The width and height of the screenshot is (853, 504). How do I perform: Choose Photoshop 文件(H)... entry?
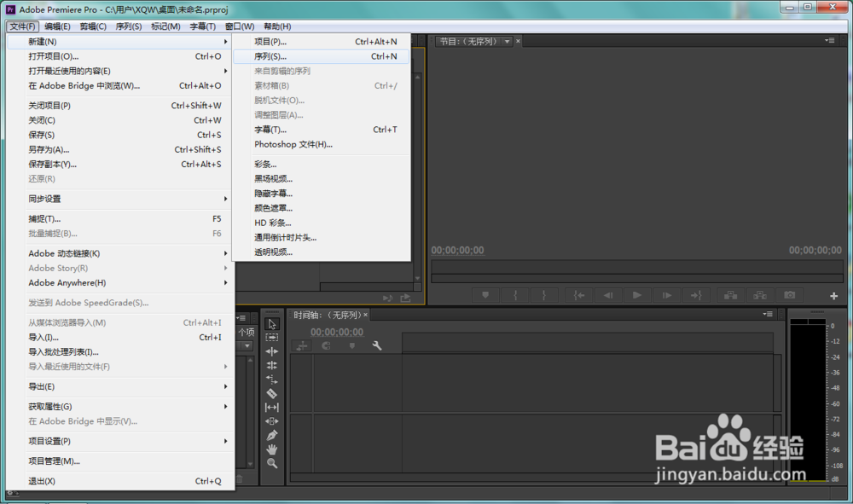[x=321, y=144]
